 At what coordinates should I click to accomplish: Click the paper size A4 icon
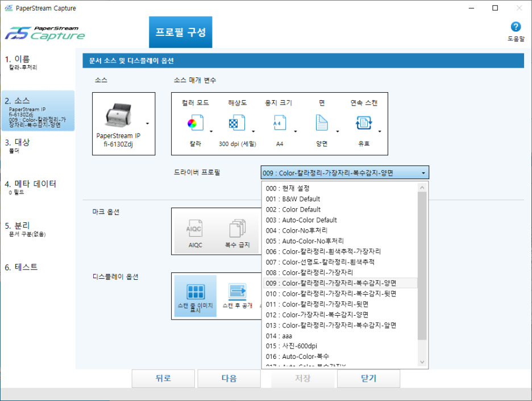279,122
